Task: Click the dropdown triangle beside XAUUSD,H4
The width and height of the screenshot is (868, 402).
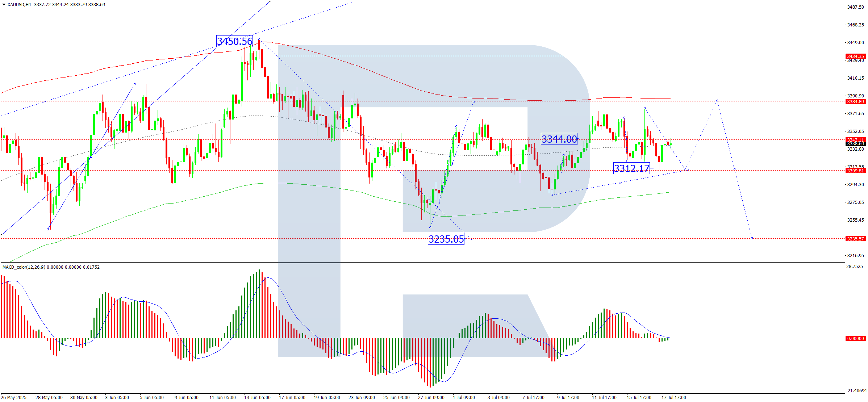Action: coord(4,5)
